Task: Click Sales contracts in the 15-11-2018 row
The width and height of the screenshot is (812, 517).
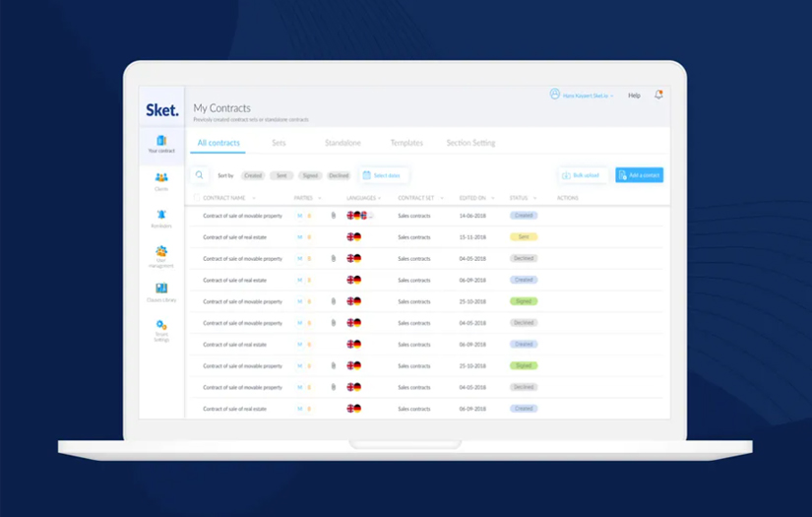Action: click(x=413, y=237)
